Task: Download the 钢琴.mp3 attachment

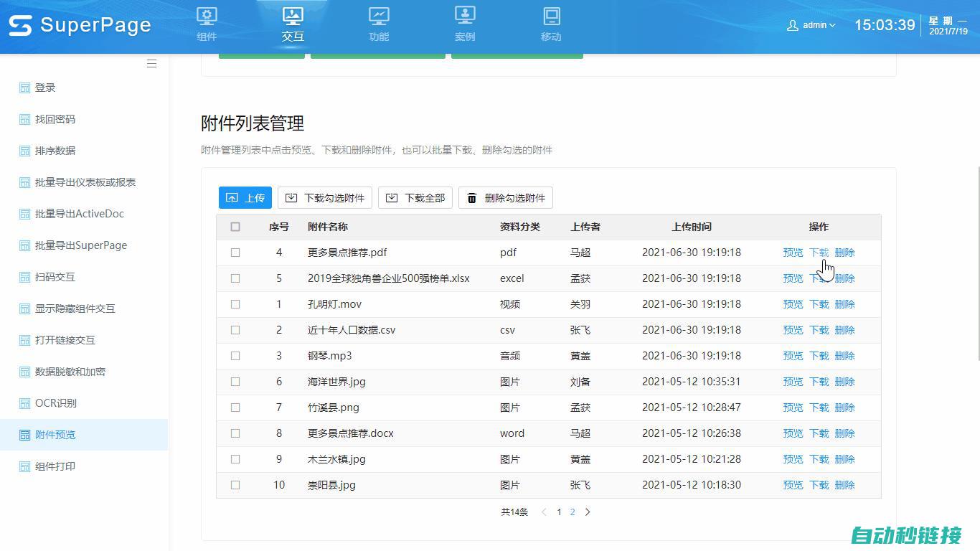Action: point(819,356)
